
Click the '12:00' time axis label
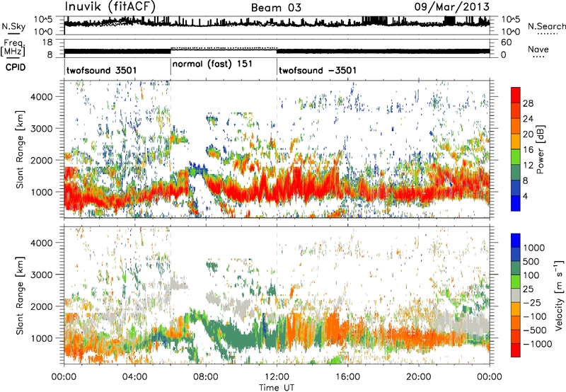[277, 377]
